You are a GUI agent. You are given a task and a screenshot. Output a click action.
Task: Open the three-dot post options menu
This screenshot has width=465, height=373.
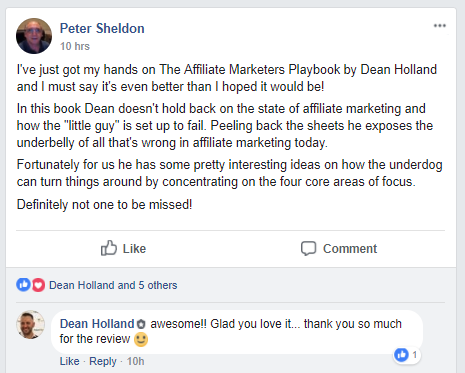(x=440, y=26)
